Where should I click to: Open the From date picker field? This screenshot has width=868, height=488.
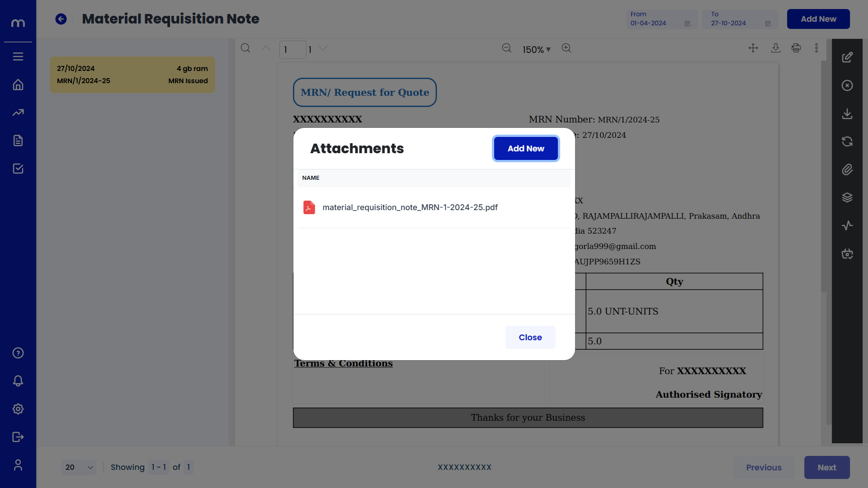(x=660, y=19)
